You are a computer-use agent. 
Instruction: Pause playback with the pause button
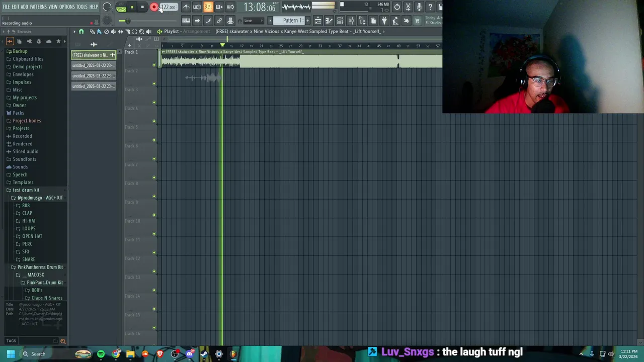tap(132, 7)
